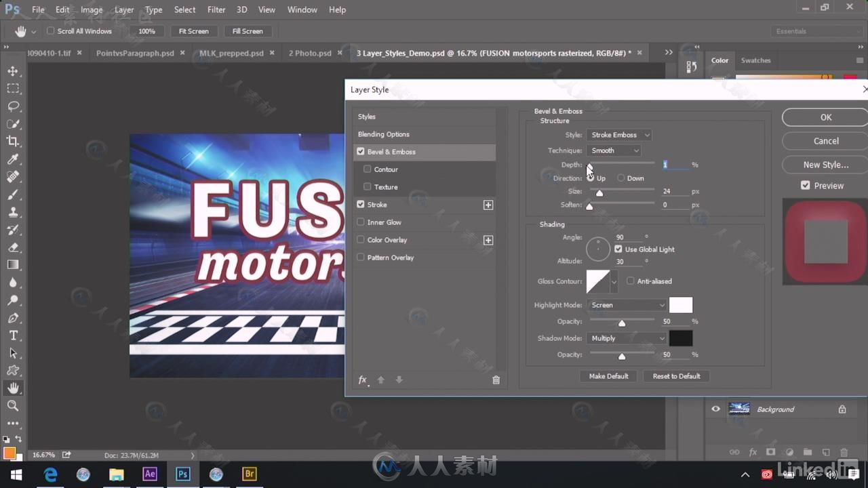Select the Custom Shape tool
This screenshot has width=868, height=488.
[13, 371]
